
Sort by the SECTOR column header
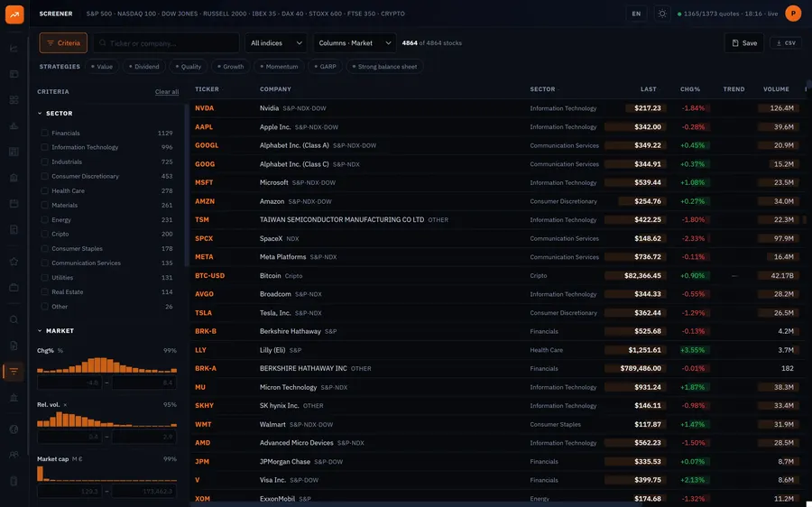tap(543, 89)
